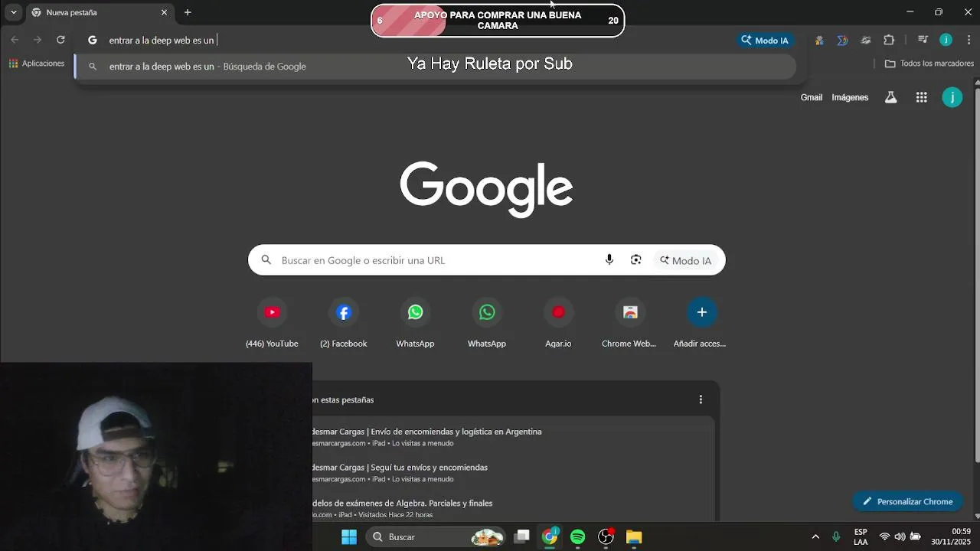
Task: Click the Personalizar Chrome button
Action: [x=907, y=502]
